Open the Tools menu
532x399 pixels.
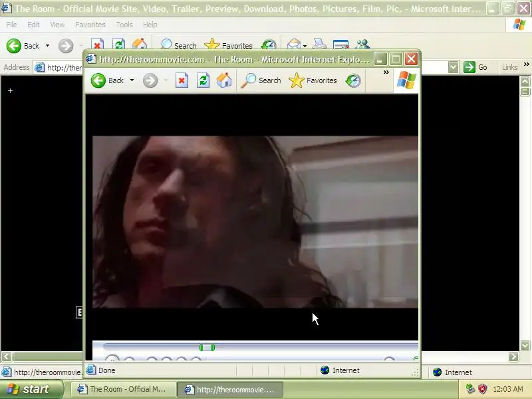coord(124,25)
